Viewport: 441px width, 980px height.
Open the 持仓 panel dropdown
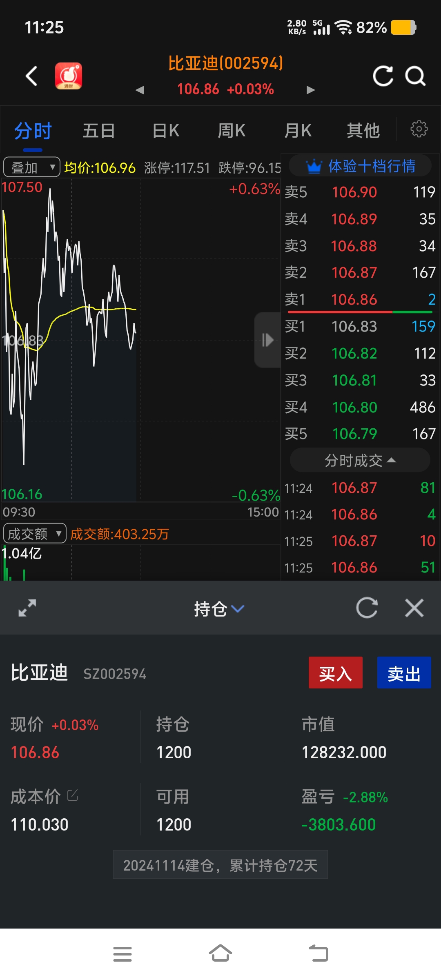219,609
